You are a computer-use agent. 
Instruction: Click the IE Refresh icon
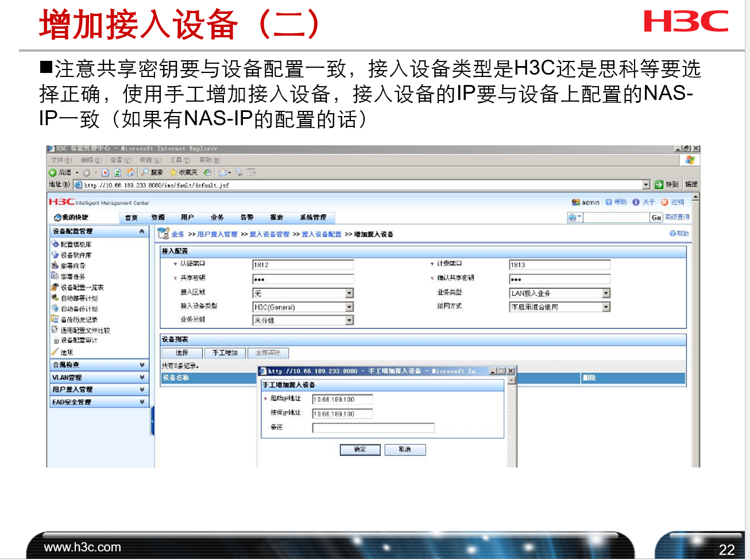(x=117, y=172)
